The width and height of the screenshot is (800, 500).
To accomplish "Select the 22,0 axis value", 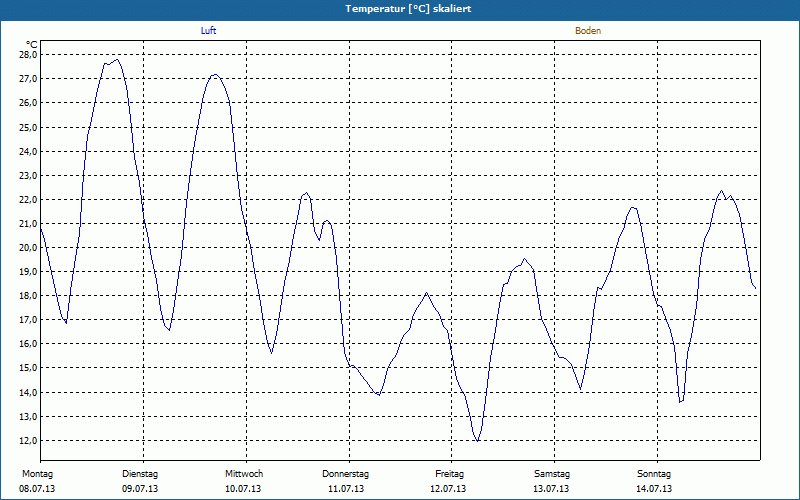I will (28, 199).
